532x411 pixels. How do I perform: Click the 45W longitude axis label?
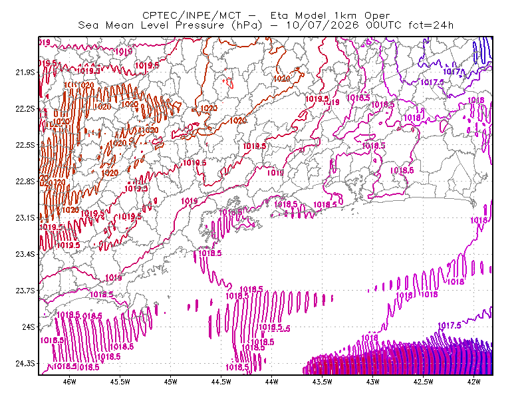tap(171, 382)
